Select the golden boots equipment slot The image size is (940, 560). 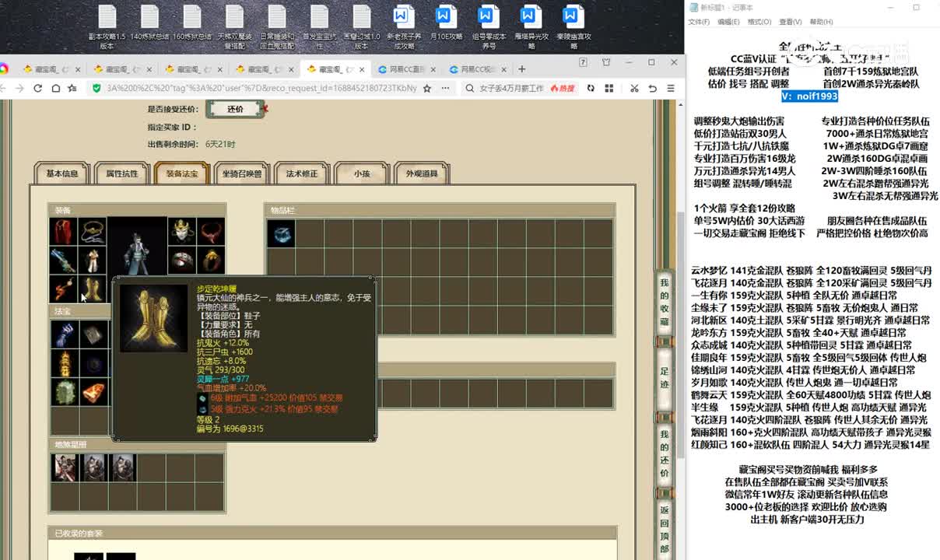coord(92,289)
